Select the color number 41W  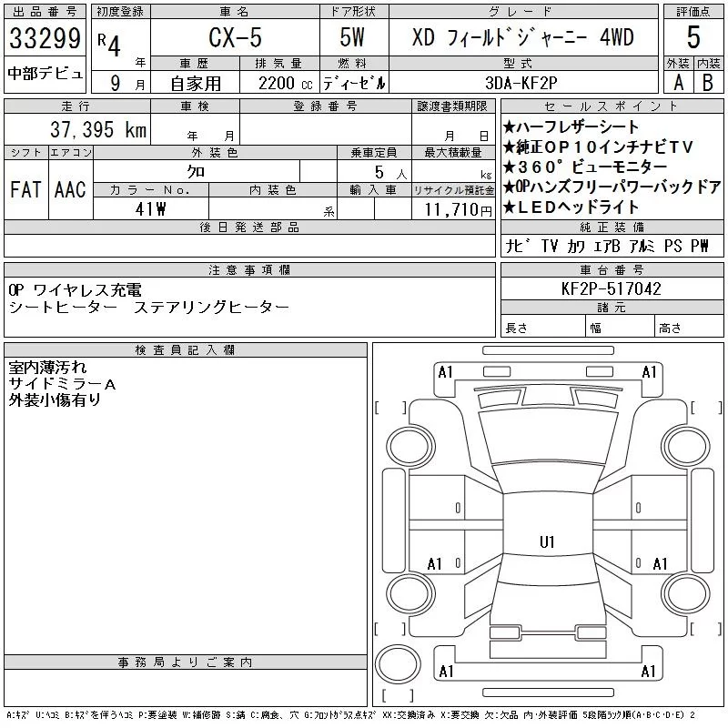point(149,209)
